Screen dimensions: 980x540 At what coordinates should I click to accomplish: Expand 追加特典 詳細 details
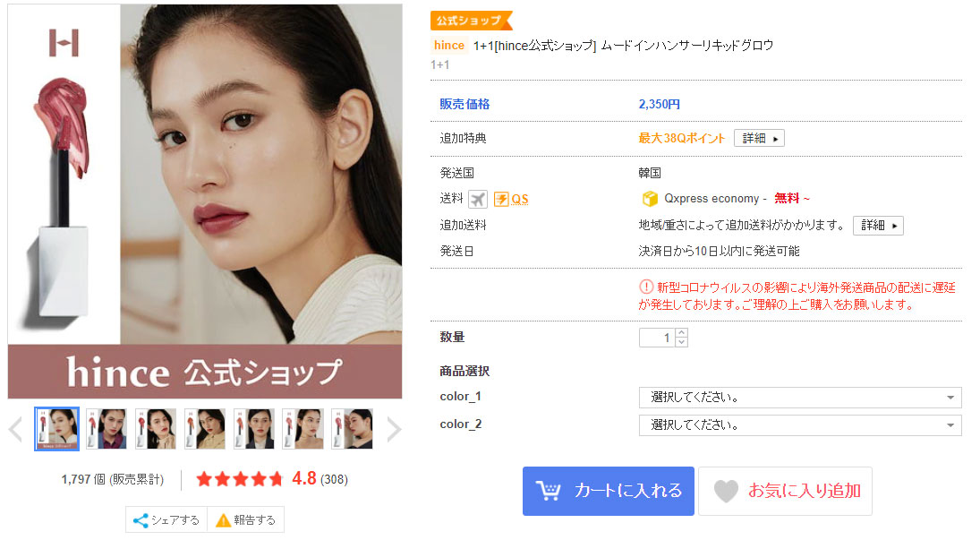pos(759,138)
